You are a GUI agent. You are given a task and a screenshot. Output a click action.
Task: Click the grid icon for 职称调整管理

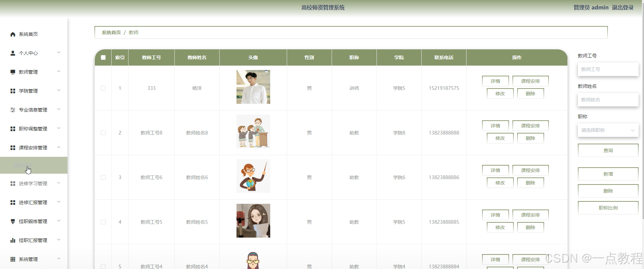click(x=13, y=129)
